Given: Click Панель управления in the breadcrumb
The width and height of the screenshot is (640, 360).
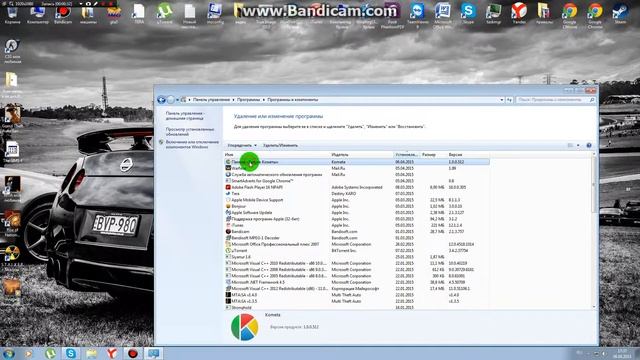Looking at the screenshot, I should 211,100.
